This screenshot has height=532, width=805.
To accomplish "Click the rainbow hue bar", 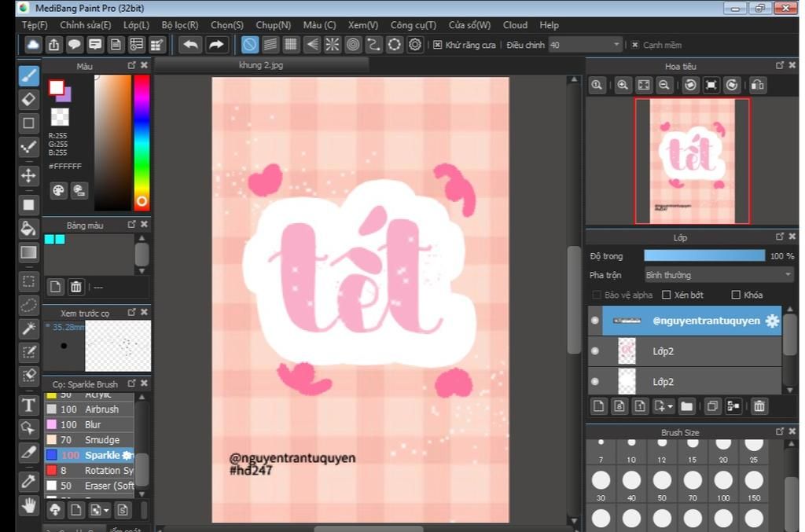I will click(142, 142).
